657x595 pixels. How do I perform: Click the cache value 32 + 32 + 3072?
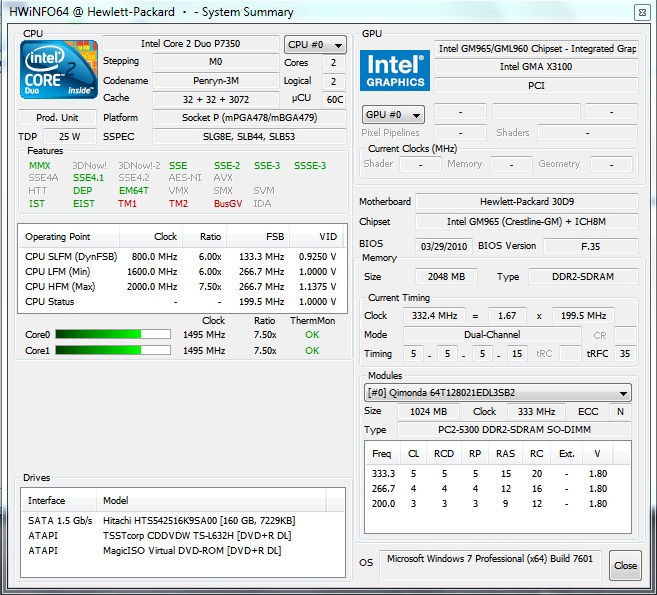click(216, 99)
